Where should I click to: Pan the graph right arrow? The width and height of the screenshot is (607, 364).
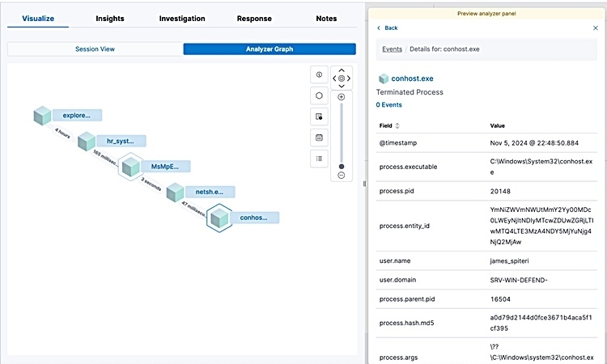click(348, 78)
